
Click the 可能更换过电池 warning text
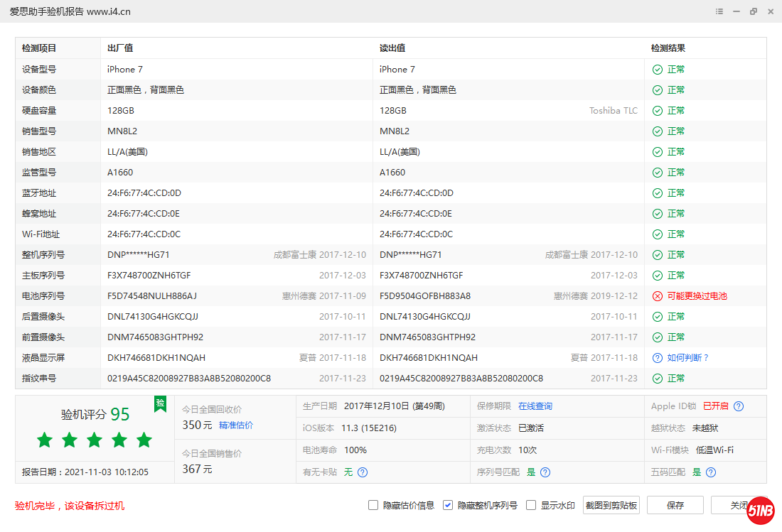697,296
